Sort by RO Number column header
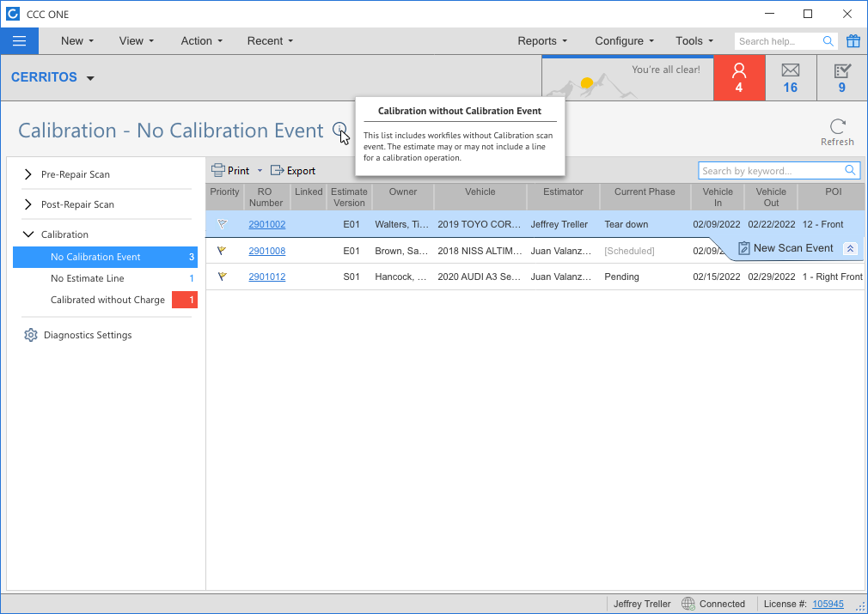 [266, 197]
